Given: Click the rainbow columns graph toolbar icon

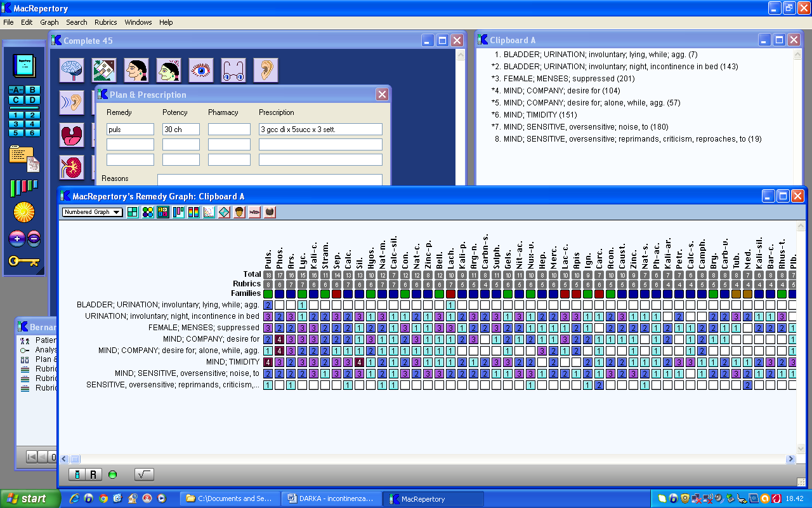Looking at the screenshot, I should (193, 212).
